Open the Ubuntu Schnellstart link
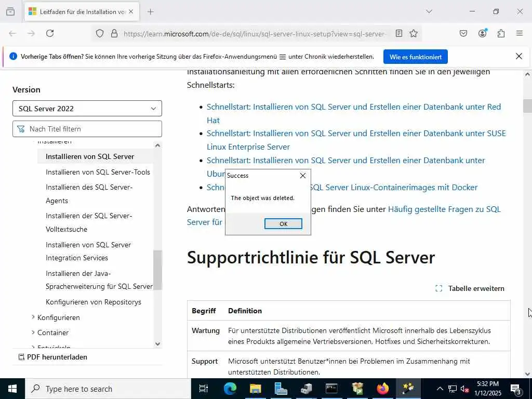Screen dimensions: 532x399 tap(345, 160)
